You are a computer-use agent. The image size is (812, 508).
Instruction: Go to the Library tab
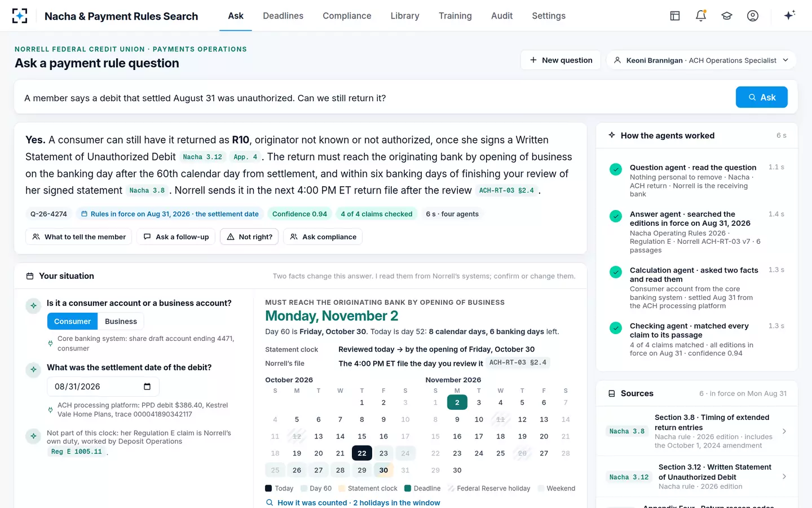pos(405,16)
